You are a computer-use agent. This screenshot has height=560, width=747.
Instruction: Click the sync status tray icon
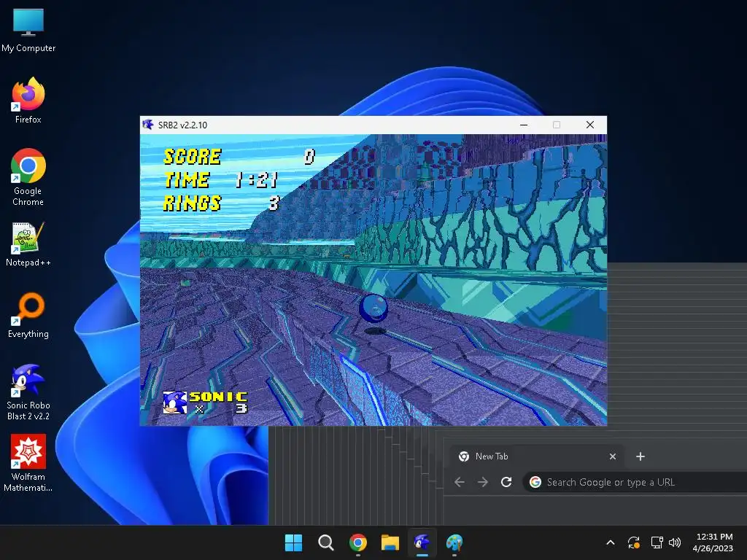tap(634, 542)
